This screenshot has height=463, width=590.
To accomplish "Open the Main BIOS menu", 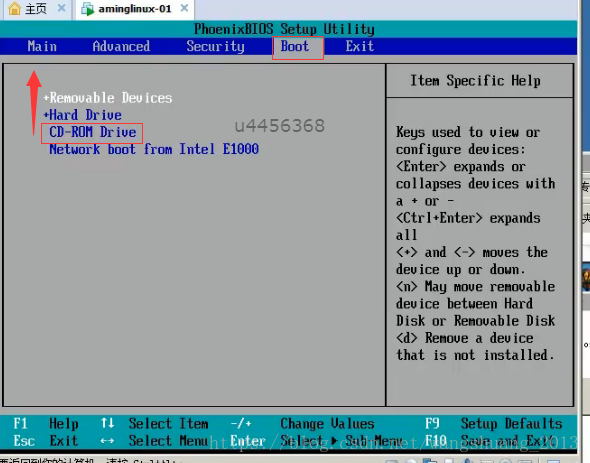I will pos(42,46).
